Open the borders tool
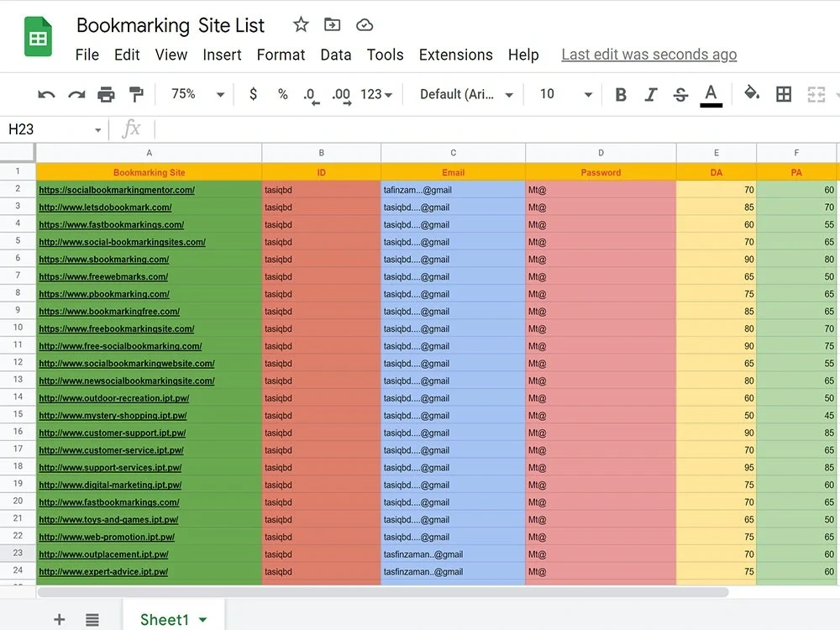840x630 pixels. (x=784, y=94)
